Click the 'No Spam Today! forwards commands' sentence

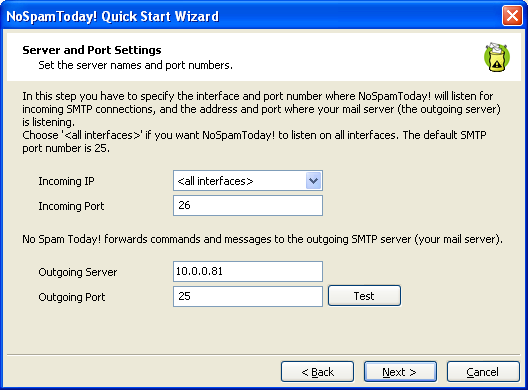(262, 239)
